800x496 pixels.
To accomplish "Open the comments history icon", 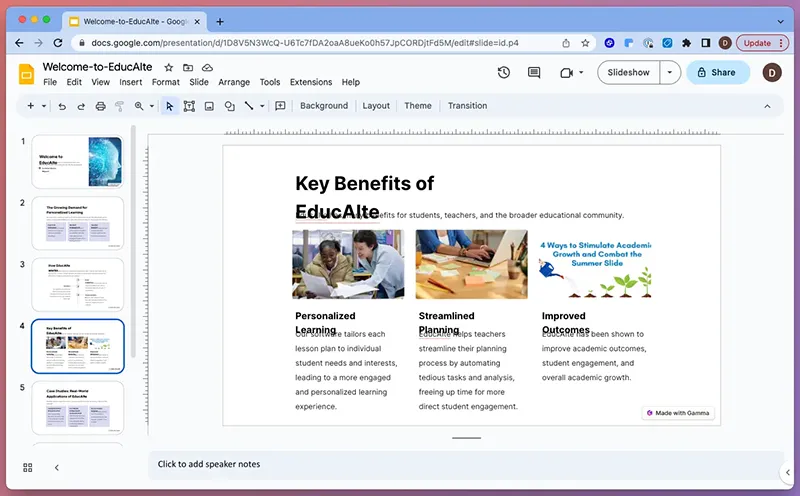I will tap(534, 72).
